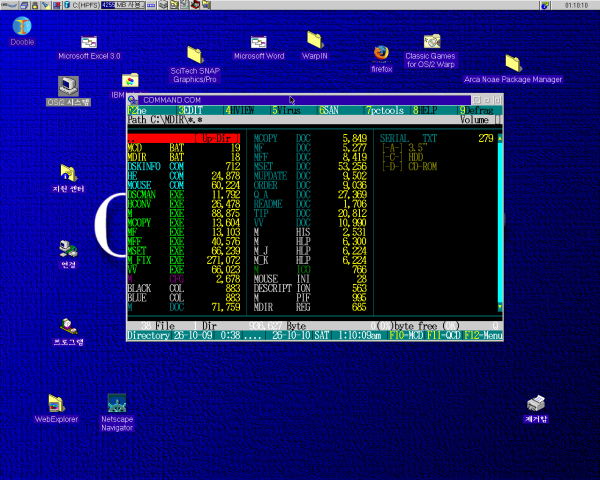
Task: Select the 4HVIEW function key item
Action: pyautogui.click(x=240, y=111)
